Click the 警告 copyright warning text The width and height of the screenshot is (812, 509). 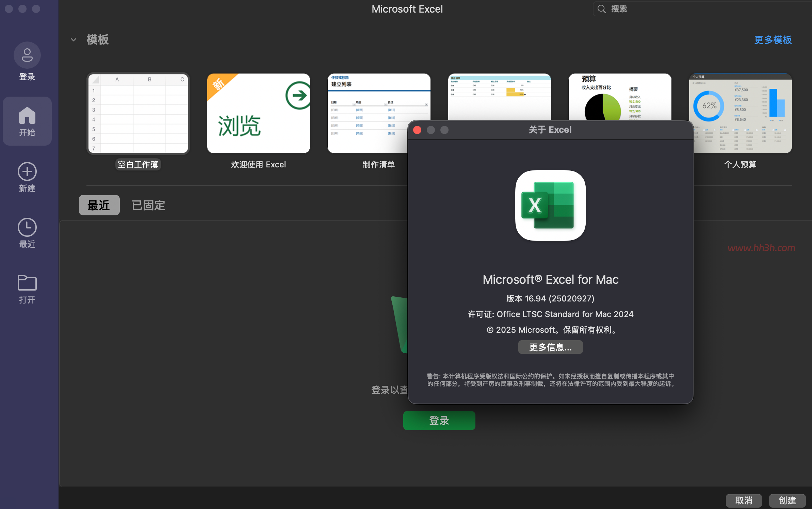tap(550, 380)
